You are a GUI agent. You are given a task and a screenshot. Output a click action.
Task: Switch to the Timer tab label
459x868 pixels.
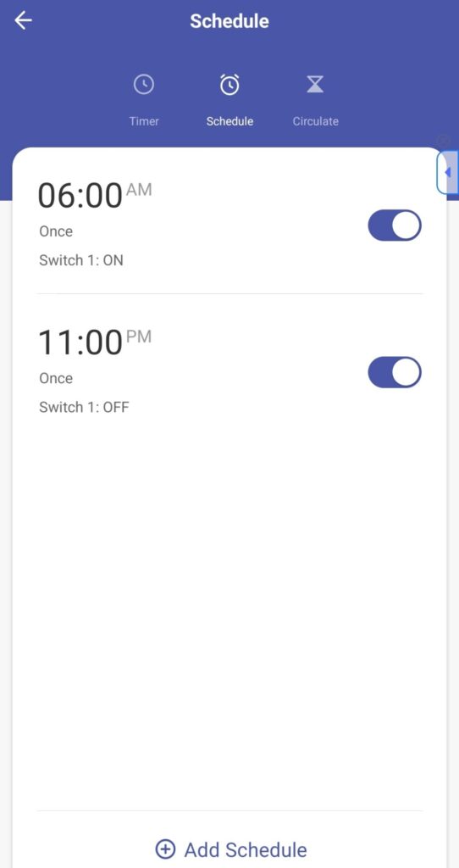coord(144,121)
